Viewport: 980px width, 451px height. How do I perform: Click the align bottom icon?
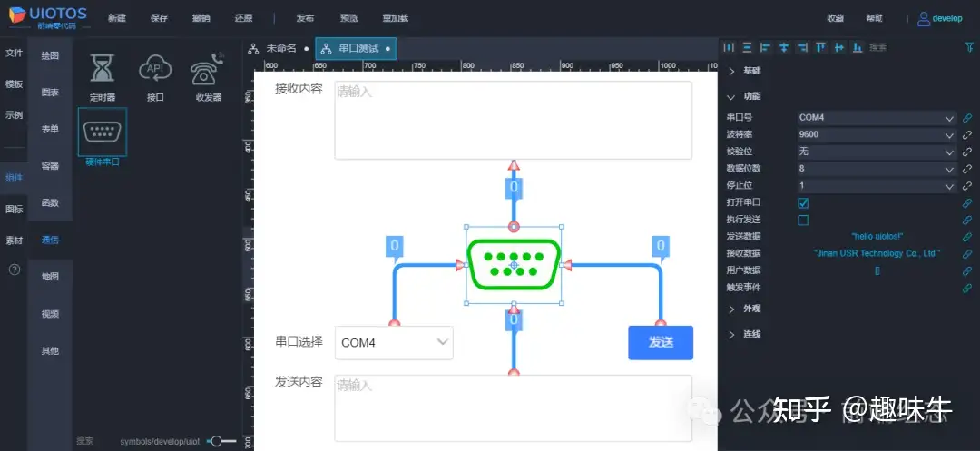click(x=857, y=47)
